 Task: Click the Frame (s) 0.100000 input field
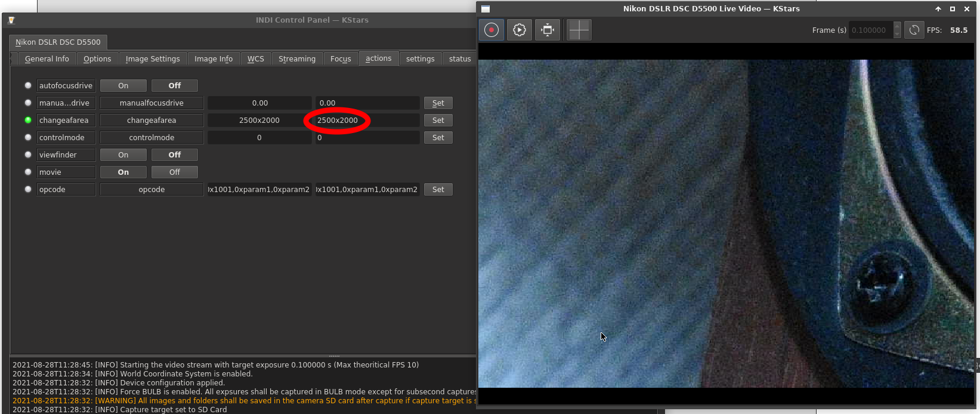(x=871, y=30)
